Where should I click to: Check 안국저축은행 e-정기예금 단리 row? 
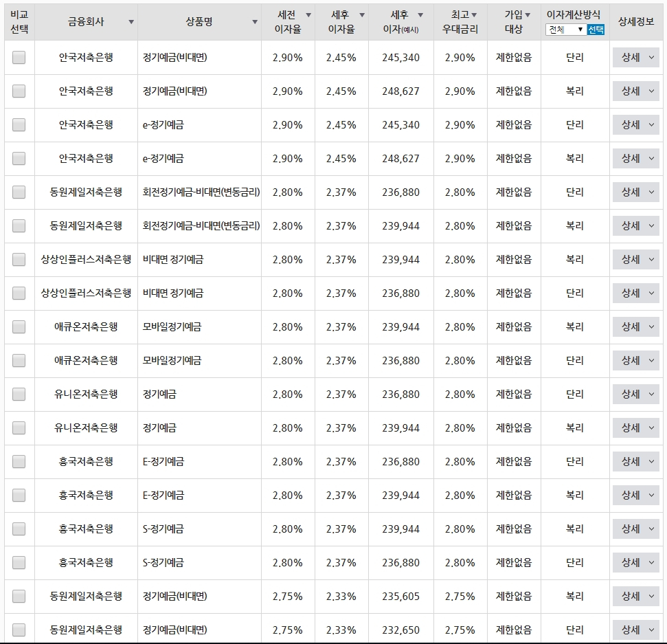pyautogui.click(x=19, y=124)
